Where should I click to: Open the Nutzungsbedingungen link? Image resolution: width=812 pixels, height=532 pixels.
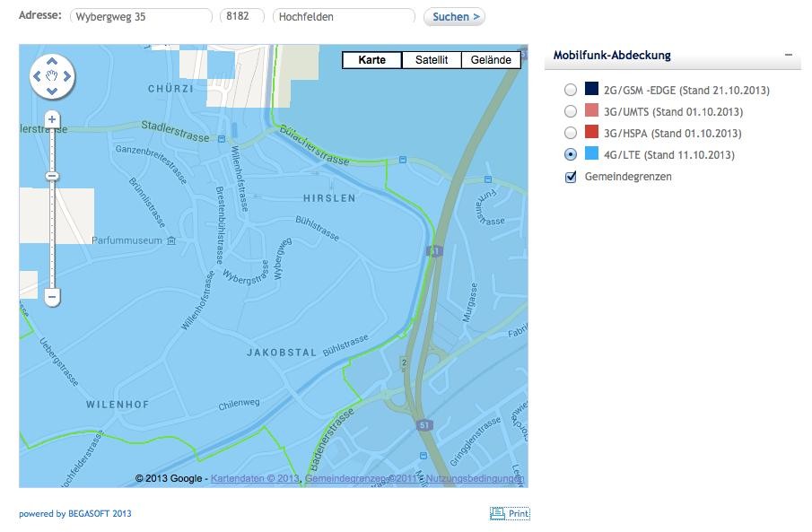click(475, 479)
